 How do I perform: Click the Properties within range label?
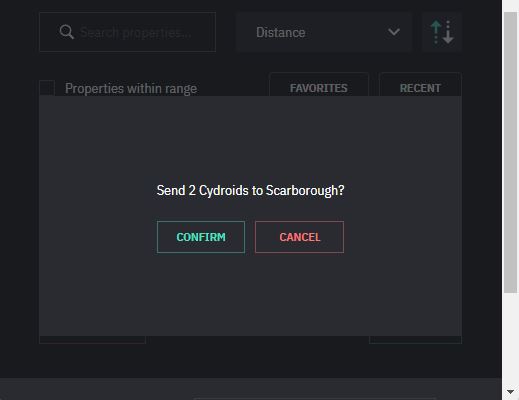[131, 89]
